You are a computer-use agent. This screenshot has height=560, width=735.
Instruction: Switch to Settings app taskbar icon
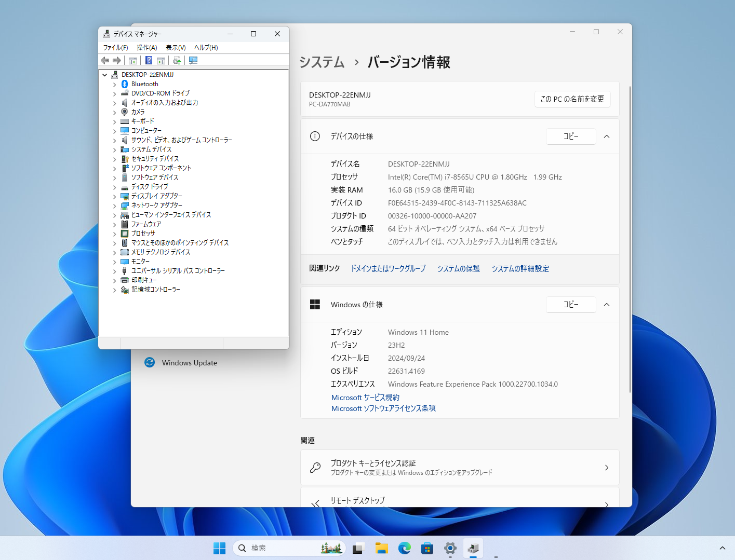[x=450, y=548]
